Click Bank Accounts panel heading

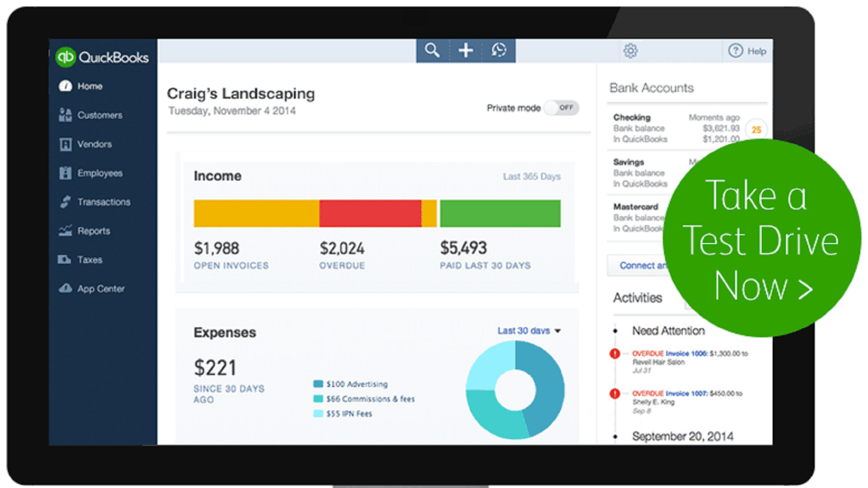pyautogui.click(x=651, y=88)
